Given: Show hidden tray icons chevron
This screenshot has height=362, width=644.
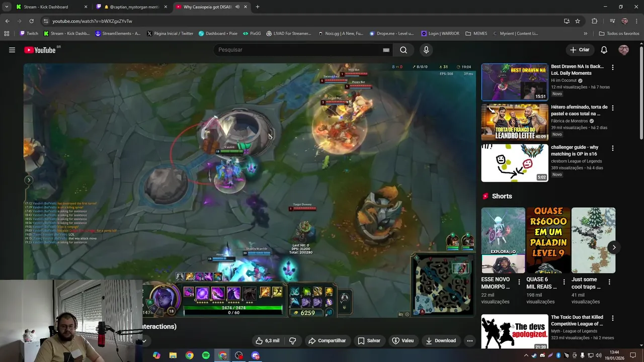Looking at the screenshot, I should [x=526, y=355].
